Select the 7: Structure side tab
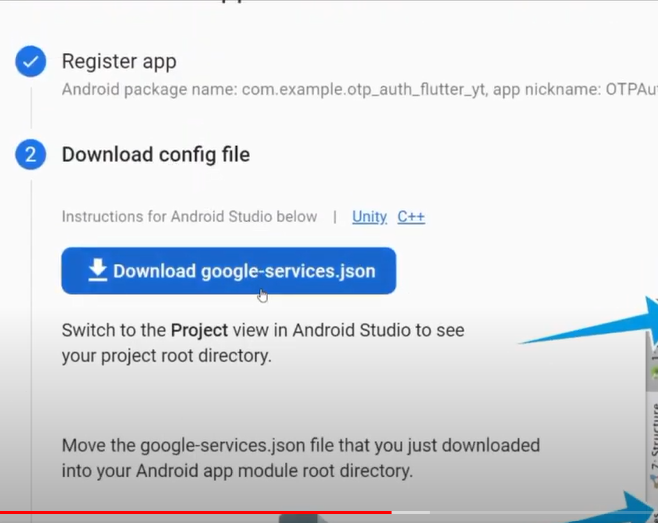Viewport: 658px width, 523px height. point(653,440)
